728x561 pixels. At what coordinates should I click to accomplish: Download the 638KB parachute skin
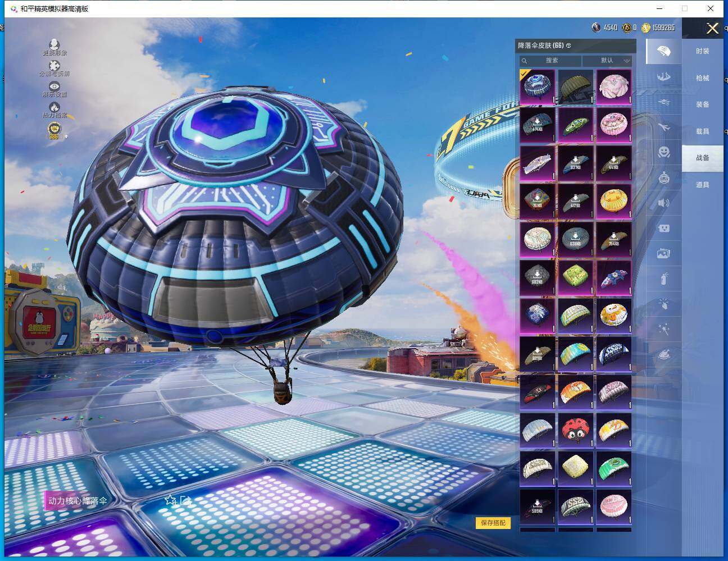click(x=576, y=239)
